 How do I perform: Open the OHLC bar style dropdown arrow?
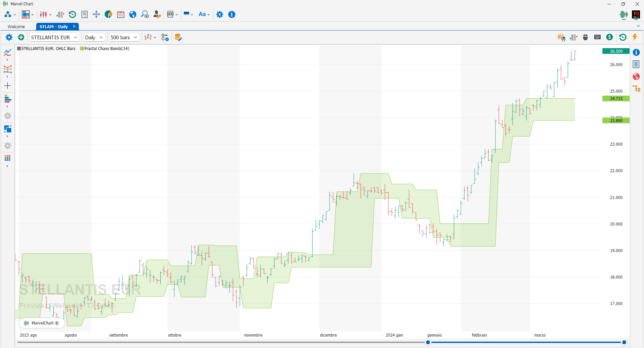(155, 37)
